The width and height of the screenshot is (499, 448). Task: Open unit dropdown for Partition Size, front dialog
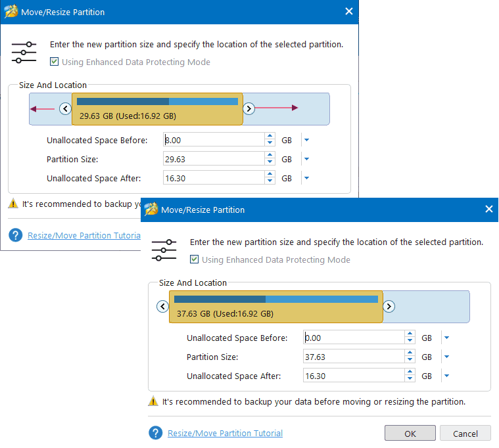coord(446,357)
